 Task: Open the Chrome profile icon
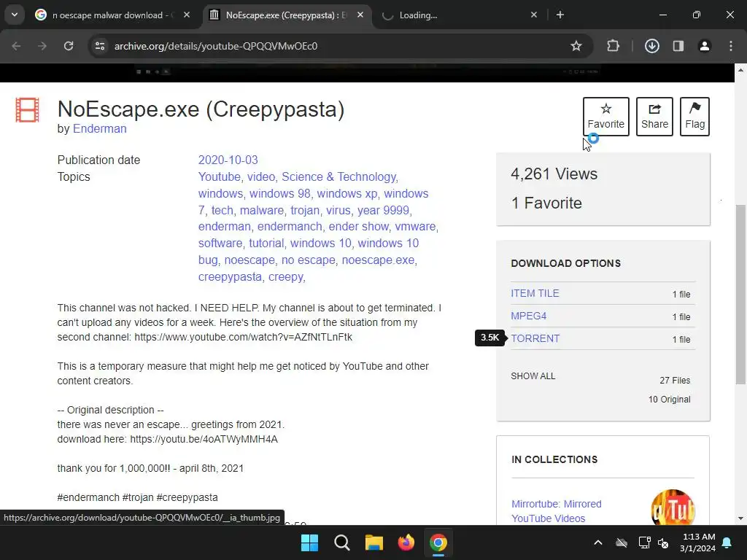(704, 46)
